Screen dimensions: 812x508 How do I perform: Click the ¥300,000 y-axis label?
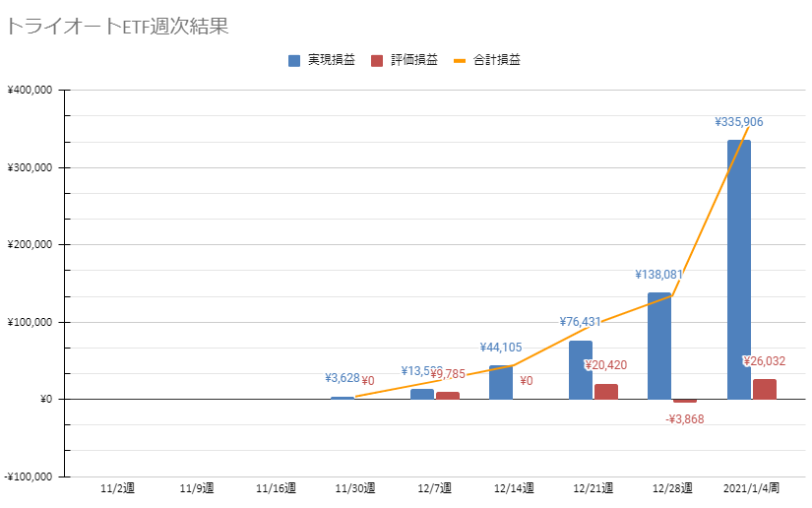30,167
